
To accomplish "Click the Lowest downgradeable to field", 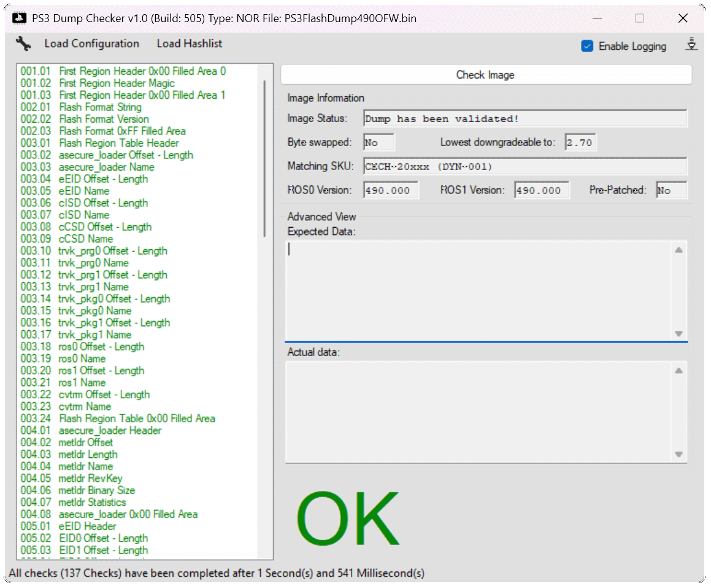I will tap(580, 142).
